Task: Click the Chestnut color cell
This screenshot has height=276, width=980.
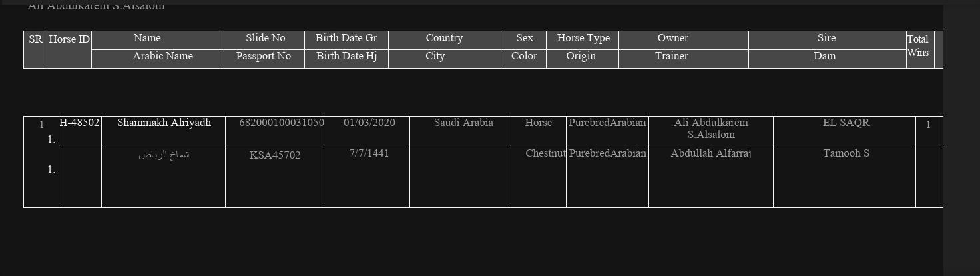Action: (x=545, y=153)
